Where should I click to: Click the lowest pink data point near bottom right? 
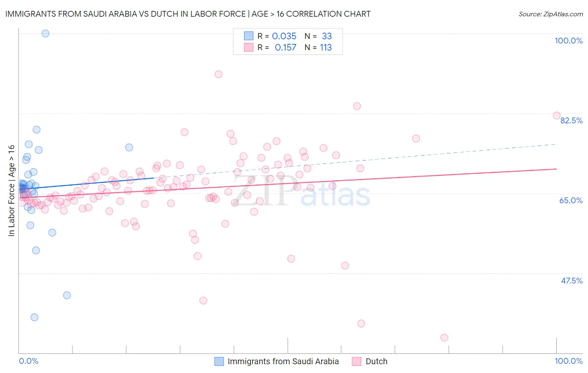point(444,337)
